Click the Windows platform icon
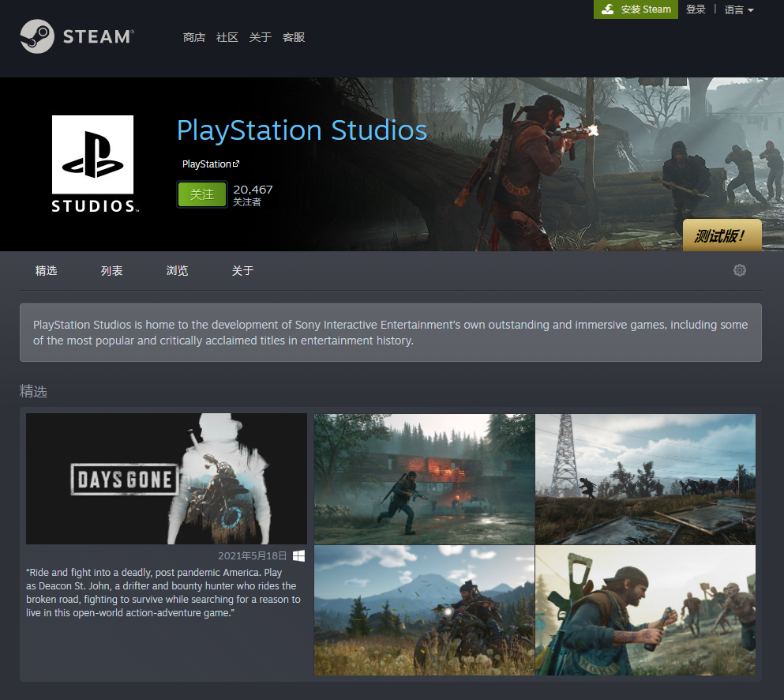The width and height of the screenshot is (784, 700). (x=298, y=556)
